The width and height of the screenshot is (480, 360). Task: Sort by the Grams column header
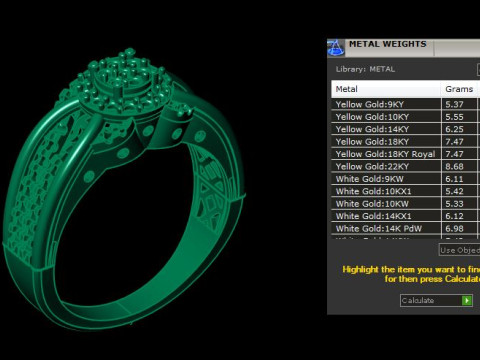pos(459,89)
